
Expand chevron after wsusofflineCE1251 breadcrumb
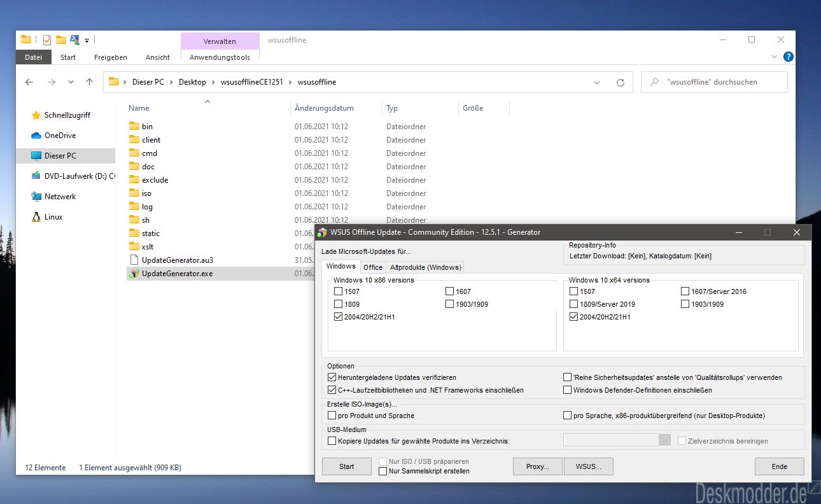[x=290, y=82]
